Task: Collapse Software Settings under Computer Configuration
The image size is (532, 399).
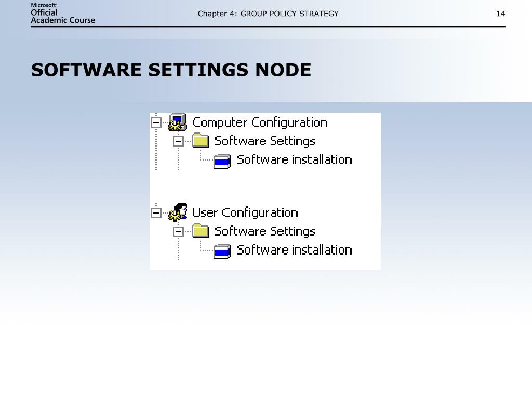Action: [x=178, y=141]
